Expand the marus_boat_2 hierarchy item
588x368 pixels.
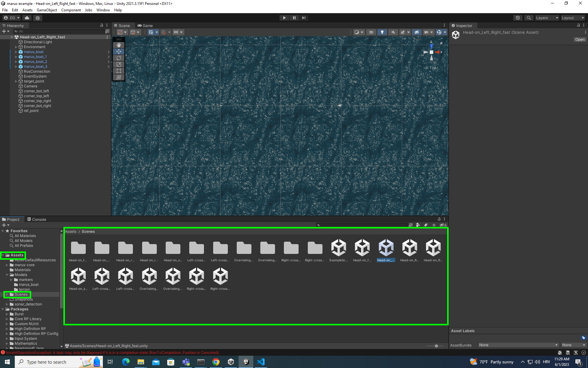click(16, 62)
